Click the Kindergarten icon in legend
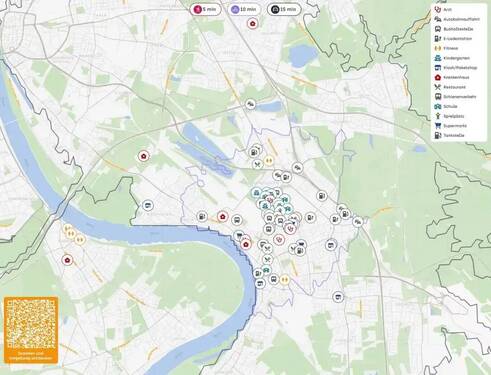Image resolution: width=491 pixels, height=375 pixels. pos(438,58)
